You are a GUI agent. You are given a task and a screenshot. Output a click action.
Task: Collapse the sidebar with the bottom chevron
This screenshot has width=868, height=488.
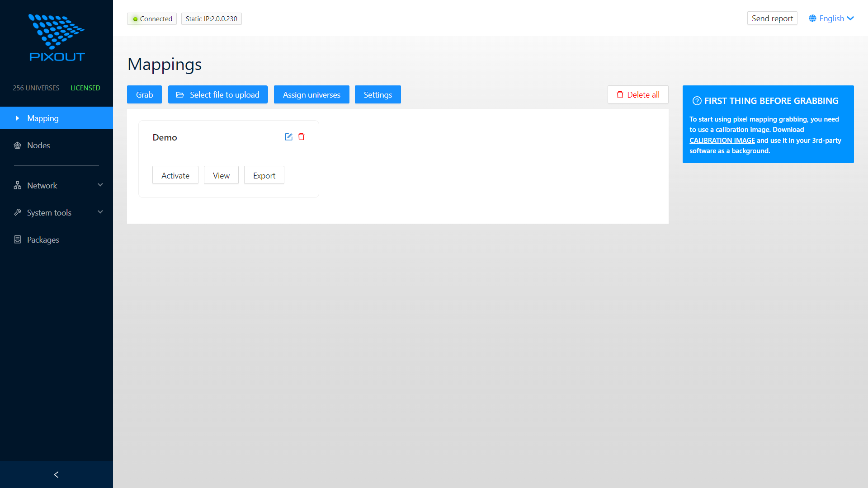tap(56, 474)
